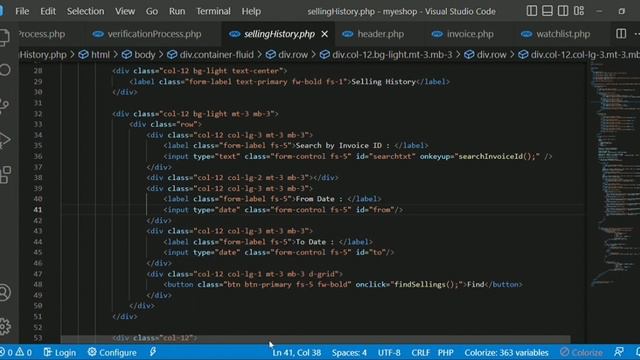This screenshot has width=640, height=360.
Task: Open the Manage gear icon
Action: pos(4,327)
